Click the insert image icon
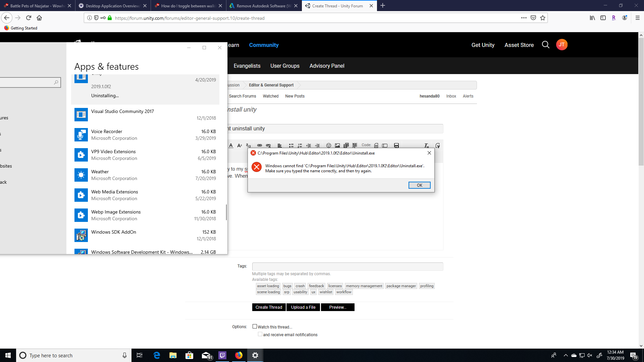Screen dimensions: 644x362 pos(337,145)
